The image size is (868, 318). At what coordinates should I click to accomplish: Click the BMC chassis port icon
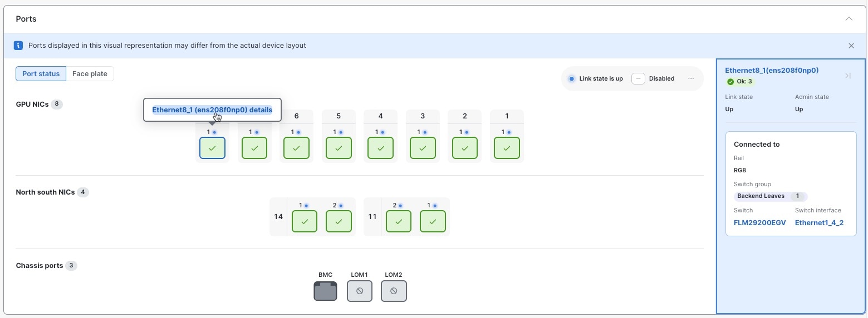pos(325,291)
